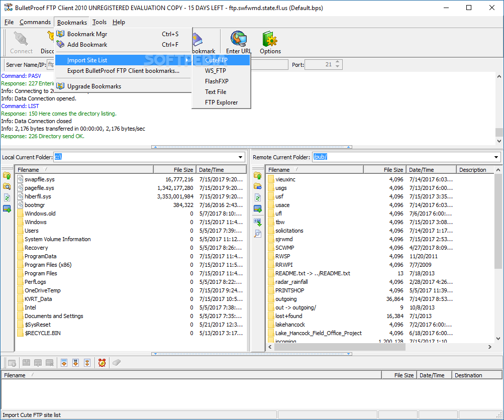Image resolution: width=504 pixels, height=420 pixels.
Task: Click the Connect toolbar icon
Action: [21, 42]
